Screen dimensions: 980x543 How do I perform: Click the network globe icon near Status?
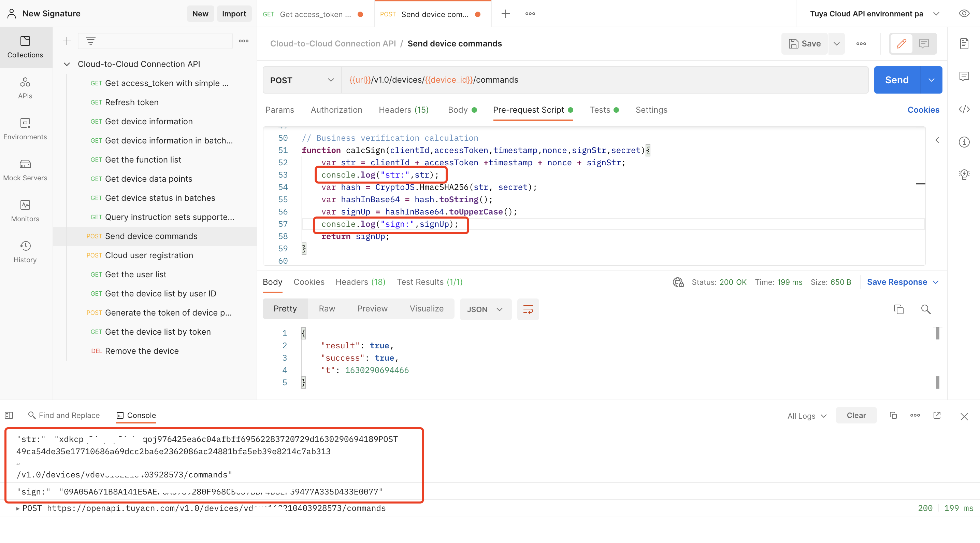pyautogui.click(x=678, y=282)
